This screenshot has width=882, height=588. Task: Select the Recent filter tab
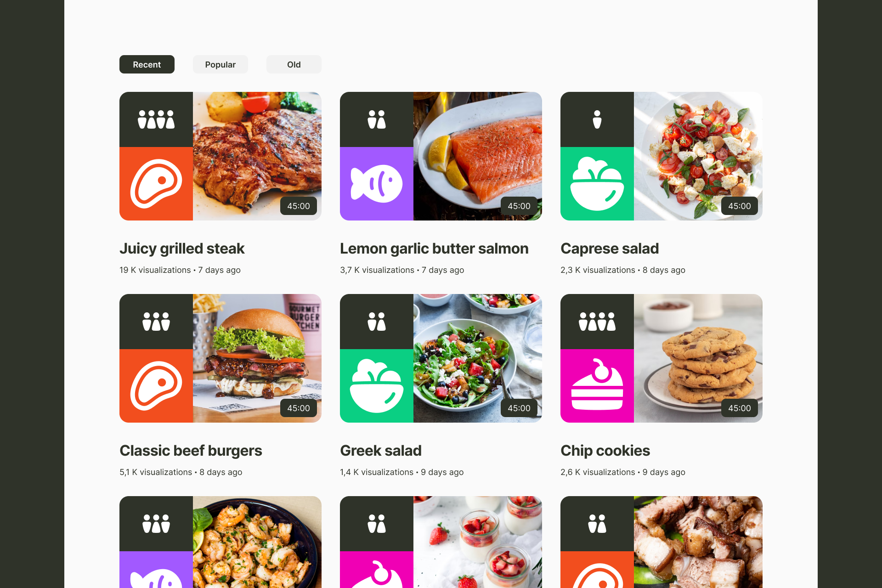click(x=147, y=64)
